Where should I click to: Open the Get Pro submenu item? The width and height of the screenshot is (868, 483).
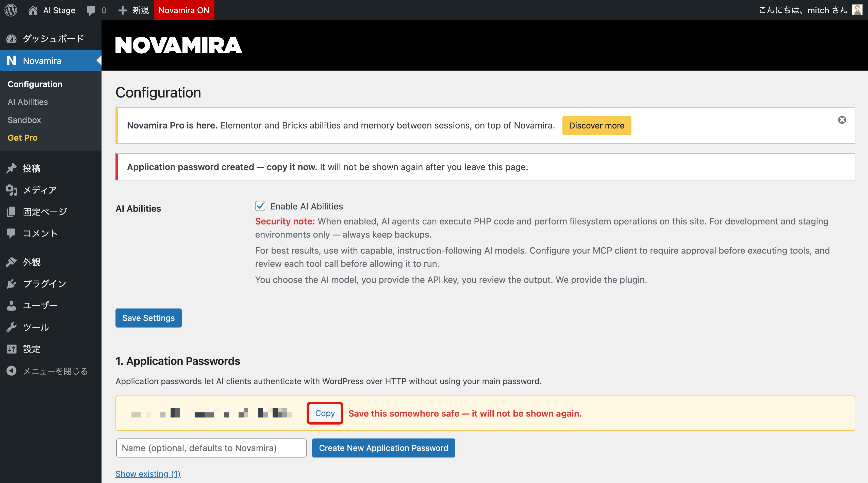point(23,138)
